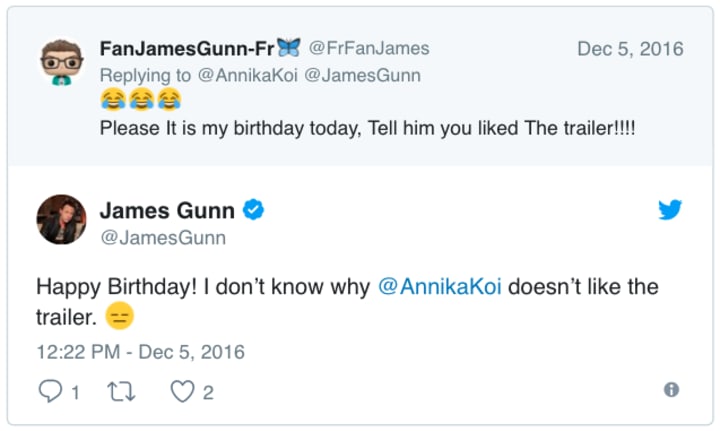The height and width of the screenshot is (431, 720).
Task: Open James Gunn's profile photo
Action: tap(62, 220)
